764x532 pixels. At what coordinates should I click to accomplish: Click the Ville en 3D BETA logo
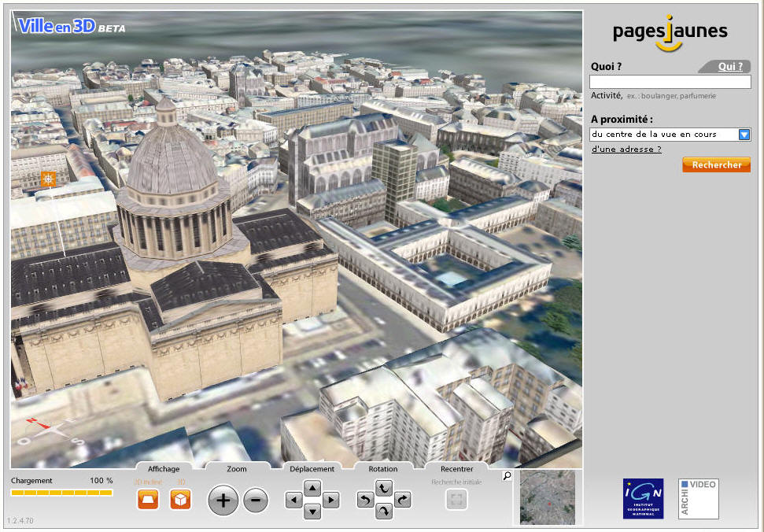click(72, 26)
